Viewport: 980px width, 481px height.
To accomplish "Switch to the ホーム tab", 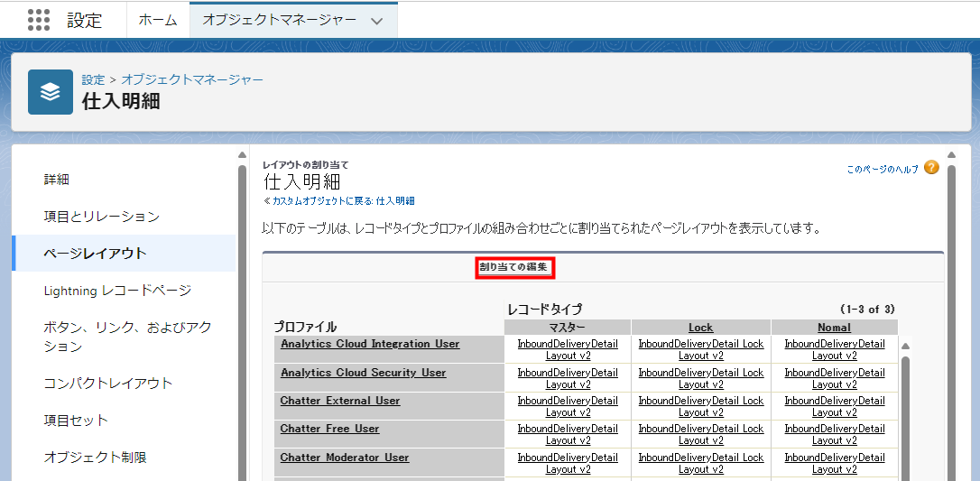I will (x=157, y=20).
